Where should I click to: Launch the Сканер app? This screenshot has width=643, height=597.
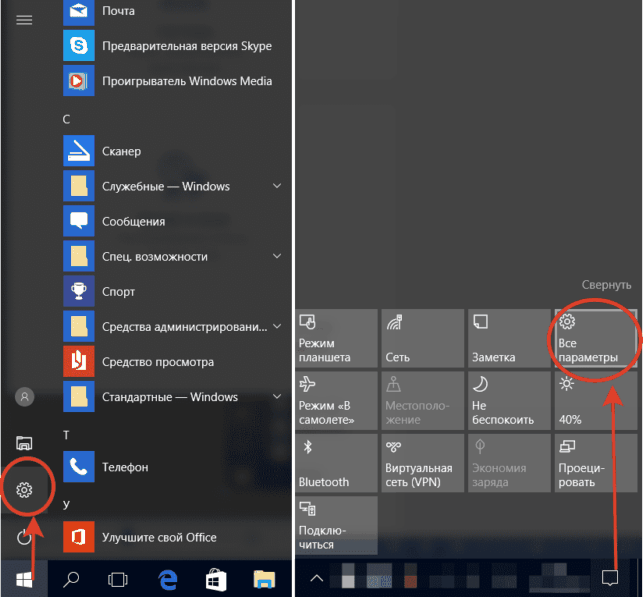172,151
